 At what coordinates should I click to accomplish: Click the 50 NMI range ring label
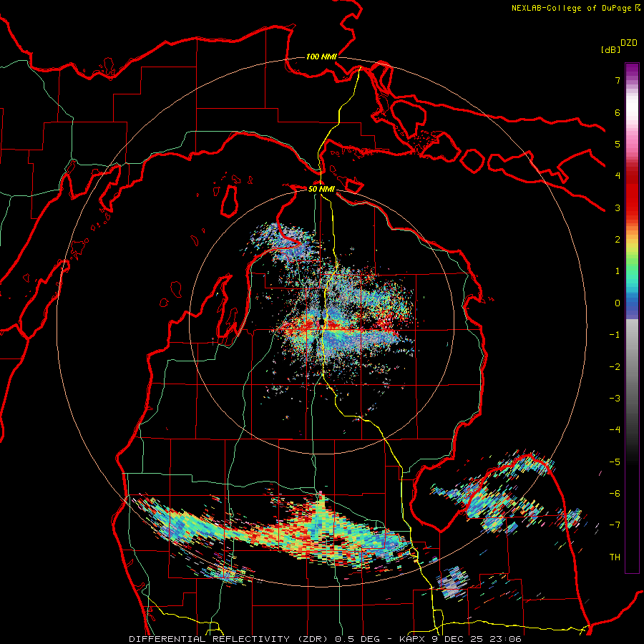321,189
